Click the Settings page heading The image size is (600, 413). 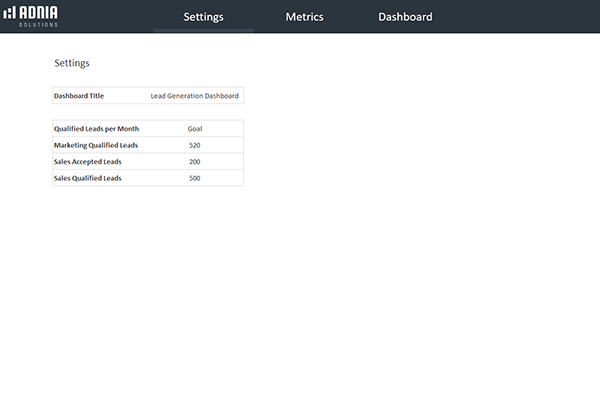[x=72, y=63]
